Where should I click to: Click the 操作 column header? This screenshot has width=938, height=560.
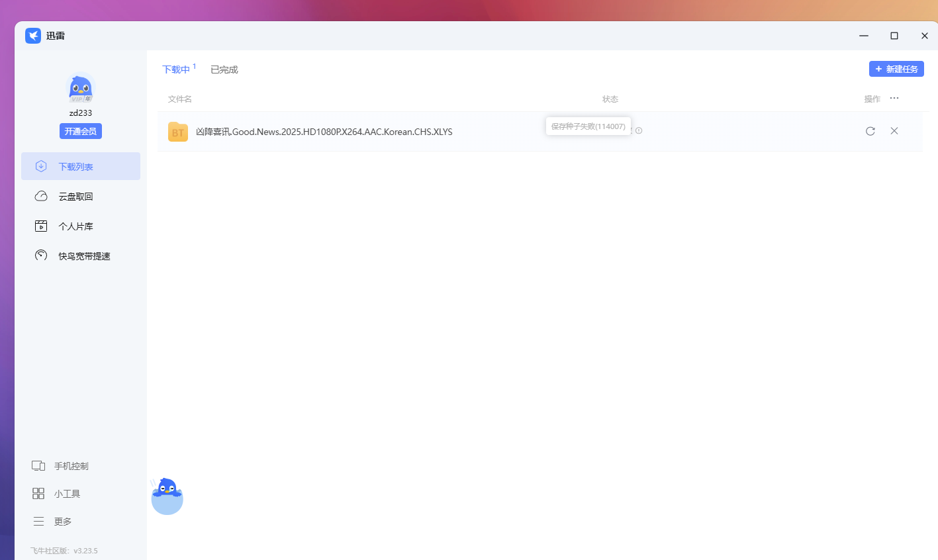pyautogui.click(x=872, y=99)
